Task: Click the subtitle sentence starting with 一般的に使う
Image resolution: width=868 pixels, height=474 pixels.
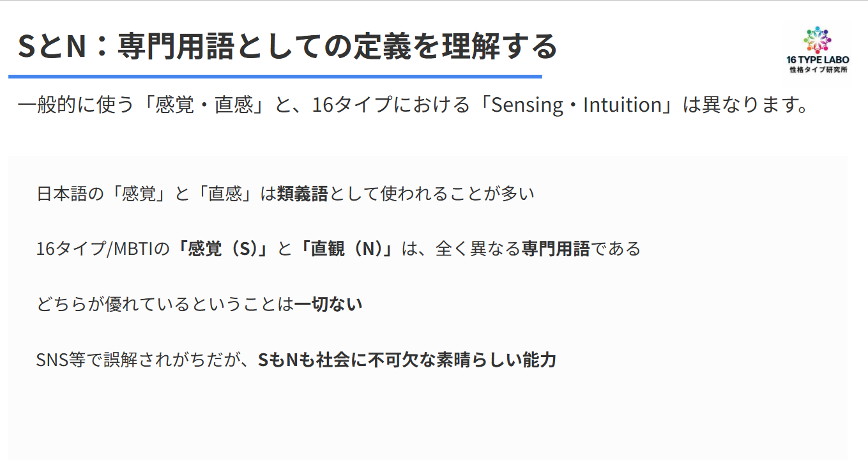Action: click(x=414, y=105)
